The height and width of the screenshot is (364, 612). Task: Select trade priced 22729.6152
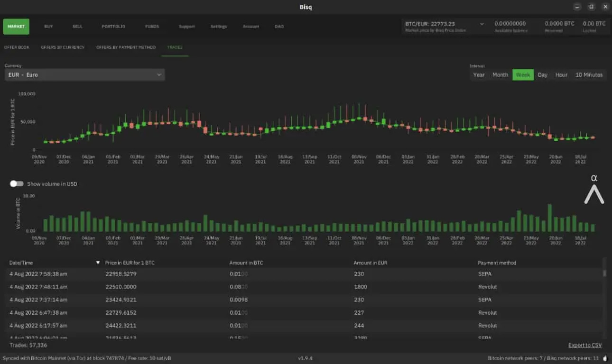(x=305, y=312)
